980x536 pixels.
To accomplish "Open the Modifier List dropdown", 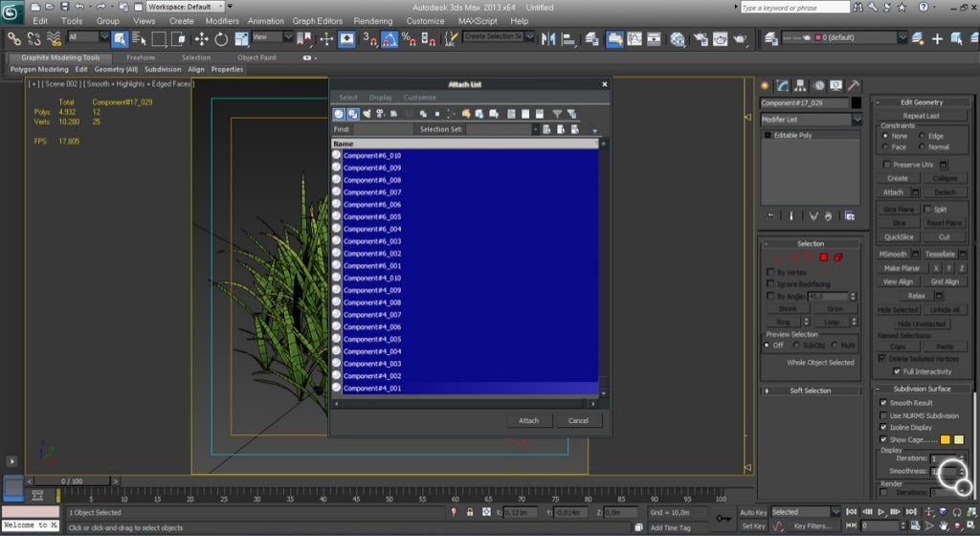I will coord(811,120).
